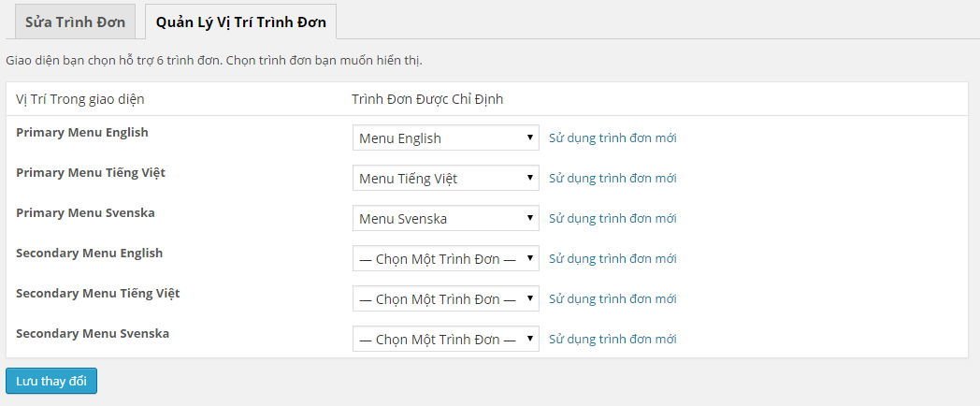980x406 pixels.
Task: Expand the Secondary Menu Tiếng Việt selector
Action: pyautogui.click(x=445, y=298)
